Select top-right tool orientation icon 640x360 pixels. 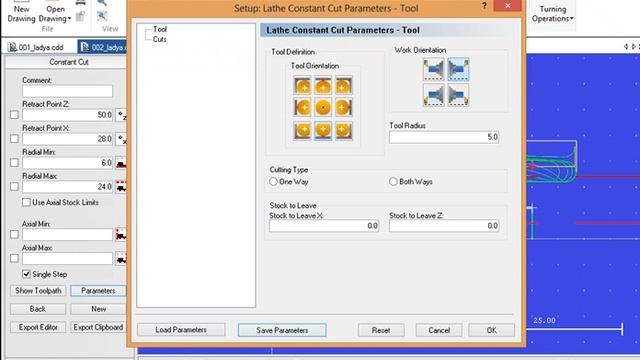coord(343,86)
